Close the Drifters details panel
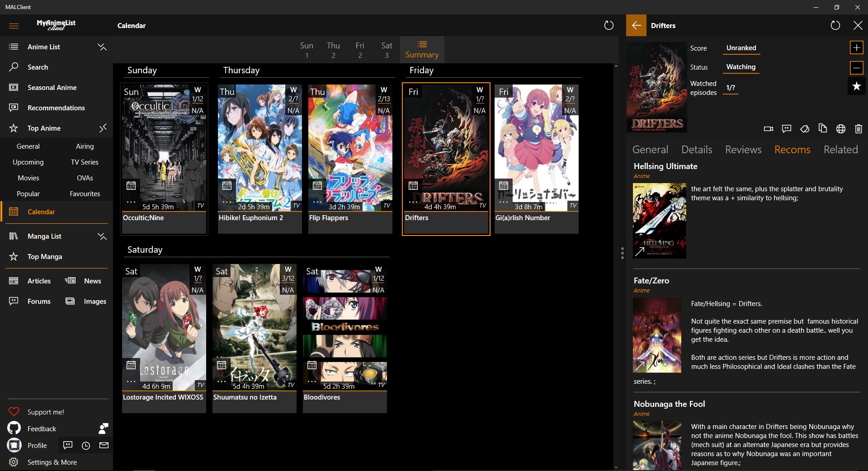 click(858, 25)
